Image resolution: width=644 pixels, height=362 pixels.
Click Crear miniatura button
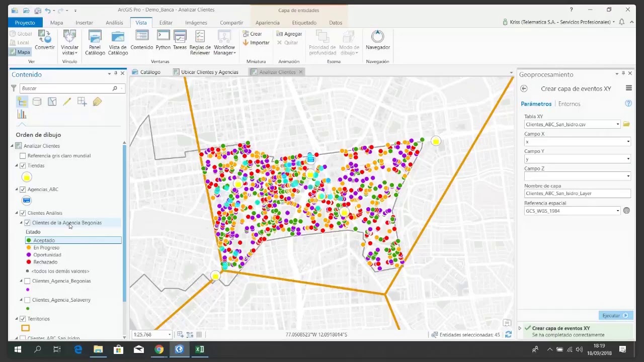point(252,34)
